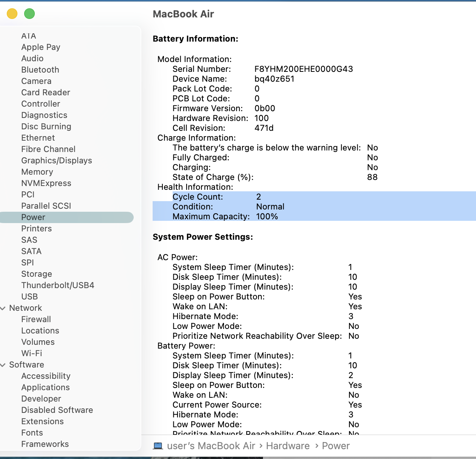Open Disabled Software in the sidebar
Viewport: 476px width, 459px height.
pyautogui.click(x=57, y=410)
